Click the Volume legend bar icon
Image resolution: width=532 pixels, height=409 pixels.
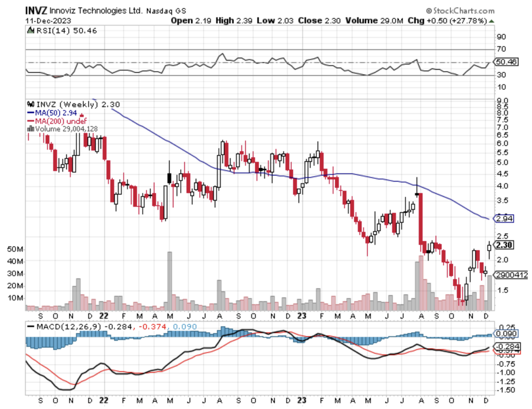pos(31,129)
